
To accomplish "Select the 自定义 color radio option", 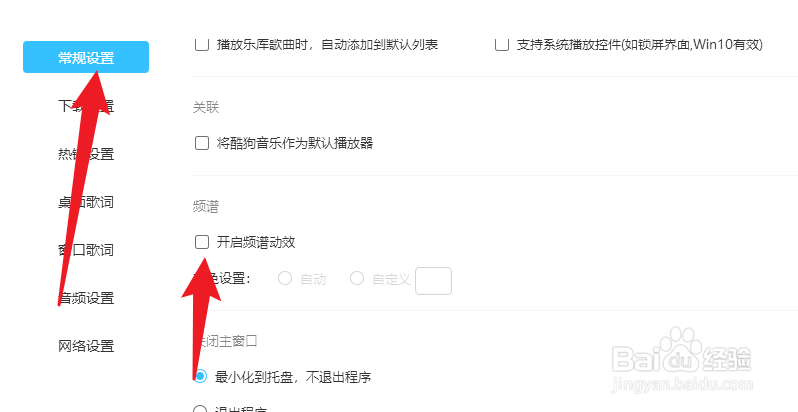I will (x=357, y=278).
